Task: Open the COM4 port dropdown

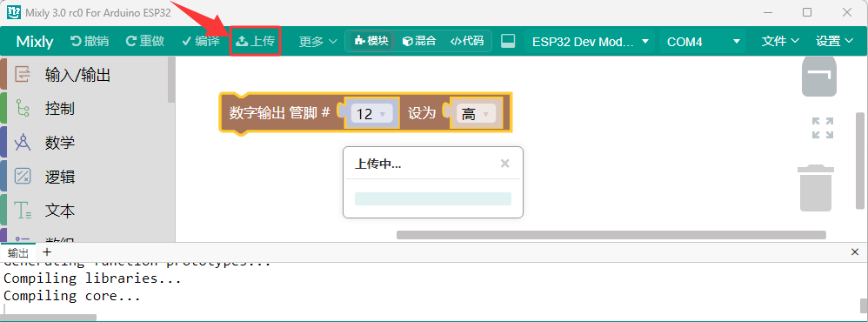Action: (x=702, y=42)
